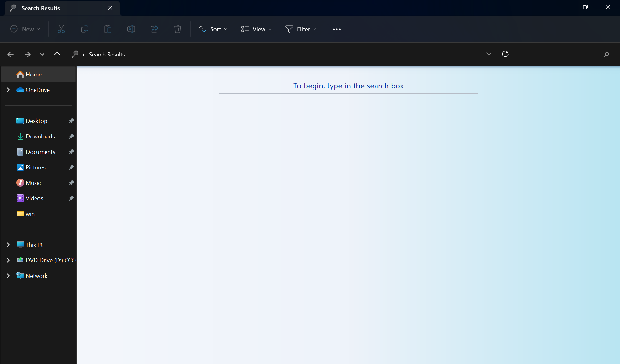
Task: Expand the Network tree item
Action: 8,276
